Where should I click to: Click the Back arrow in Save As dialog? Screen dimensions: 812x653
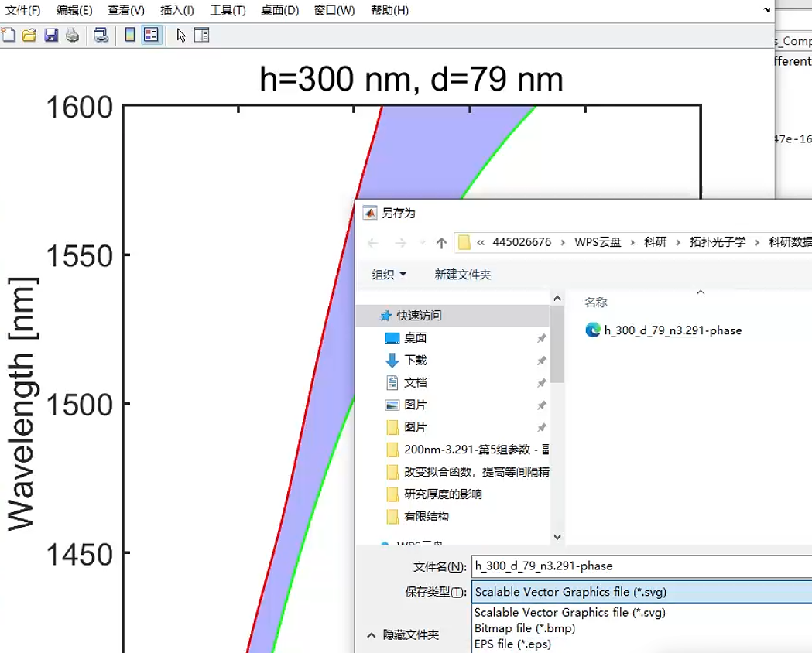point(373,243)
